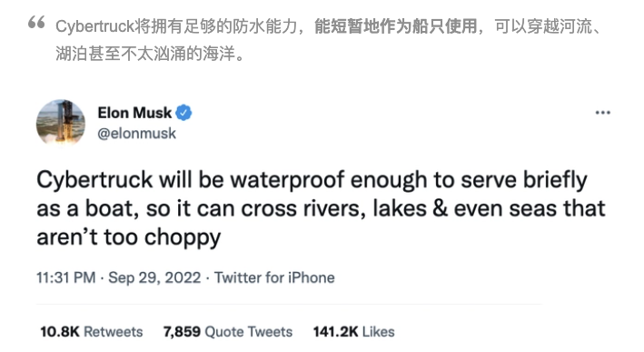Screen dimensions: 644x352
Task: Click the Sep 29, 2022 date
Action: (154, 277)
